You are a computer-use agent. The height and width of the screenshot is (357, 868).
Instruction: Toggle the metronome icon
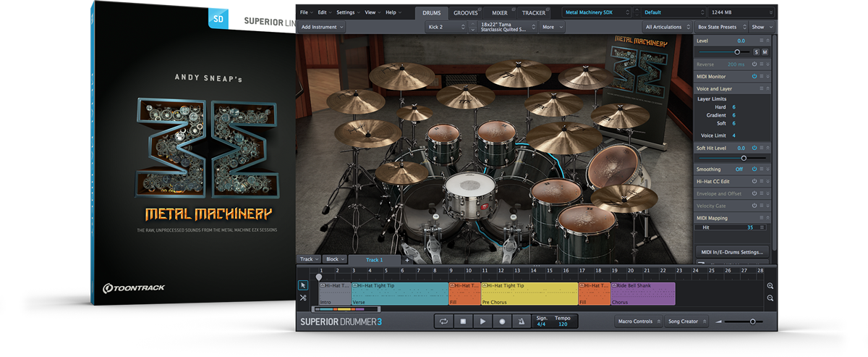point(521,322)
